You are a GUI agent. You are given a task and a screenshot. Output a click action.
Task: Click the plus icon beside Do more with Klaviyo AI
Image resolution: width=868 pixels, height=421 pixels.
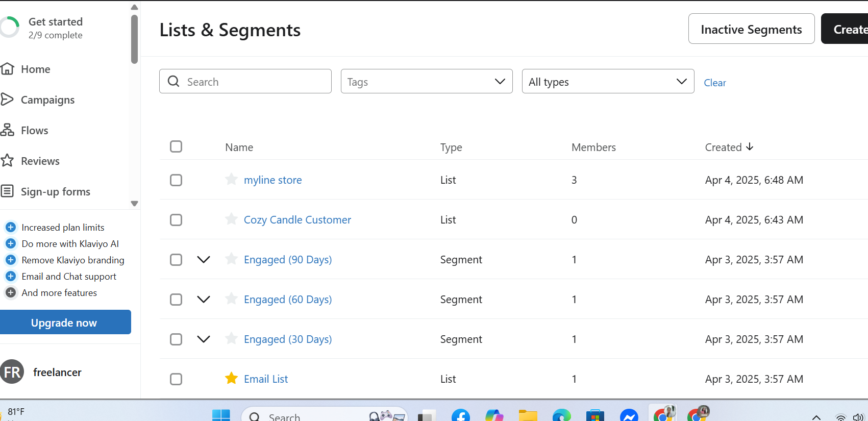point(11,243)
